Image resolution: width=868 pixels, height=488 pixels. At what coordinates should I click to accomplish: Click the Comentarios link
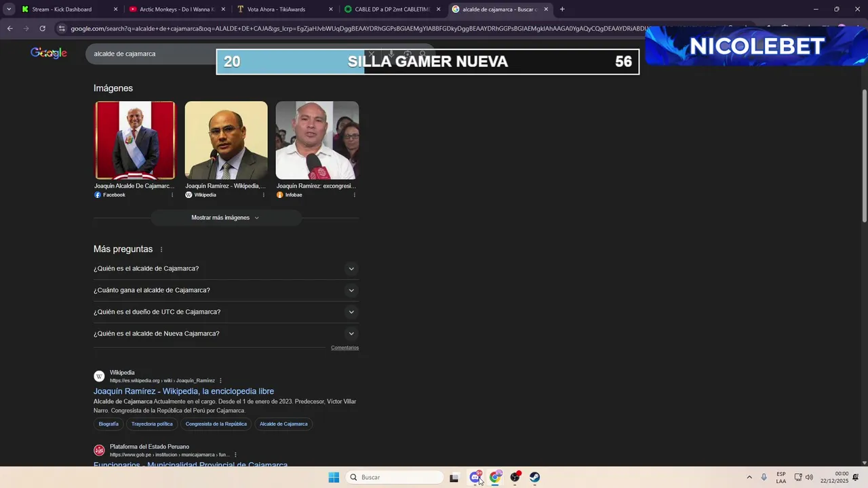(344, 348)
